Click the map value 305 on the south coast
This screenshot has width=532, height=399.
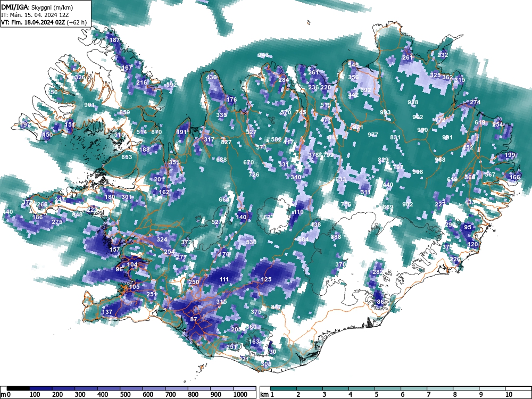267,363
